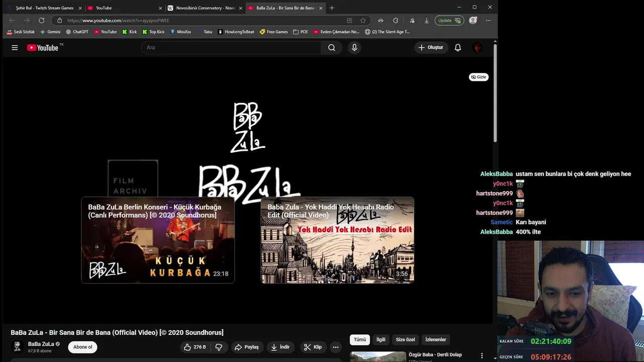Image resolution: width=644 pixels, height=362 pixels.
Task: Open Evden Çıkmadan Ne... bookmark
Action: (x=337, y=32)
